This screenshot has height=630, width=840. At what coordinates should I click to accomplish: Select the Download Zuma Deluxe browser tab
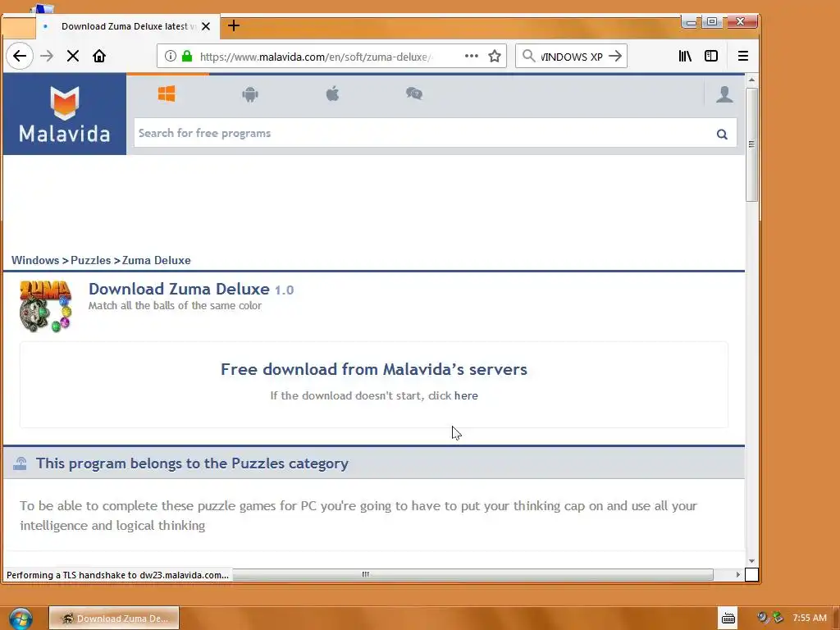pyautogui.click(x=127, y=26)
